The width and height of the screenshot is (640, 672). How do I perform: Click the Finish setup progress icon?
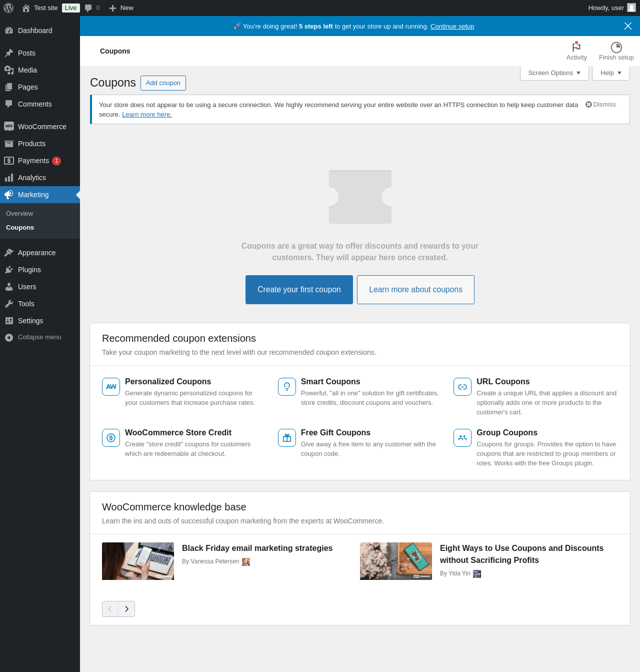coord(616,47)
